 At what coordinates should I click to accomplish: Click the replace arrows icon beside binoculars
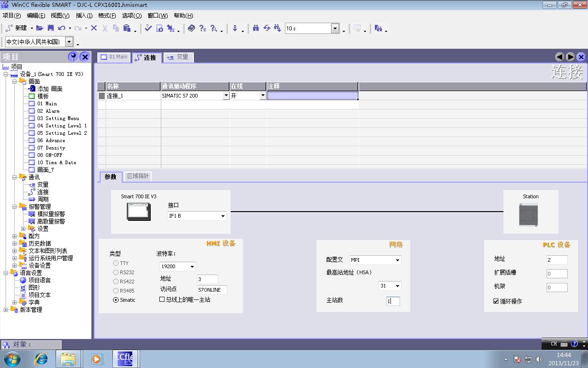click(x=267, y=28)
